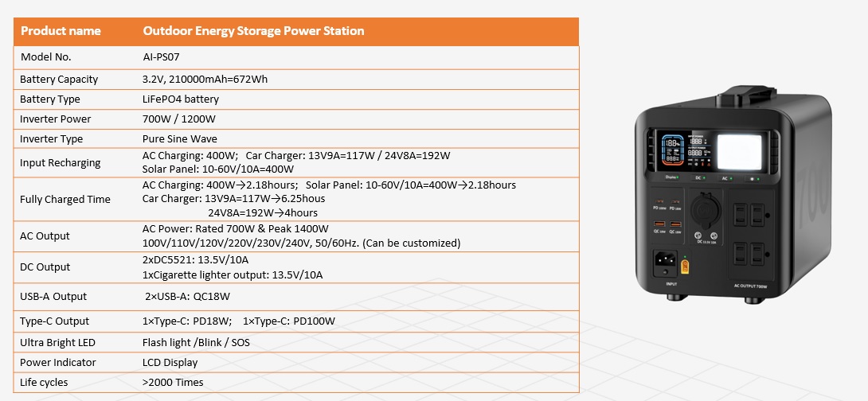Click the PD 18W Type-C port
Screen dimensions: 868x401
675,201
